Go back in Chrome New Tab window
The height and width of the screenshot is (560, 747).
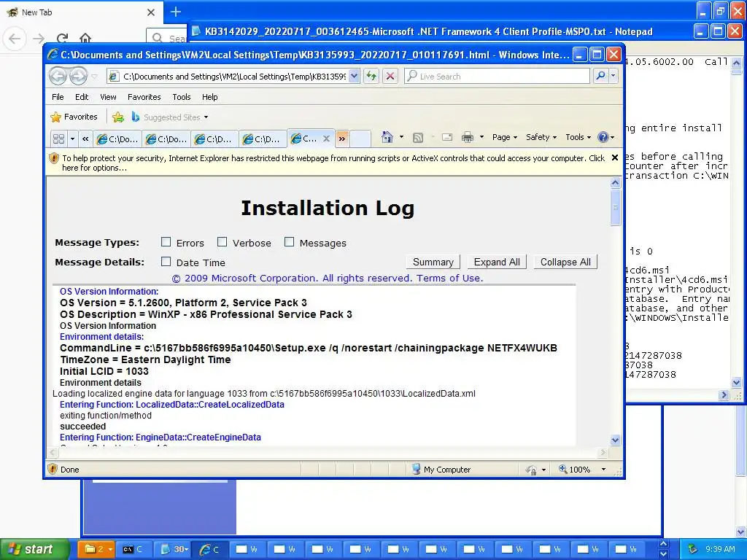point(15,39)
